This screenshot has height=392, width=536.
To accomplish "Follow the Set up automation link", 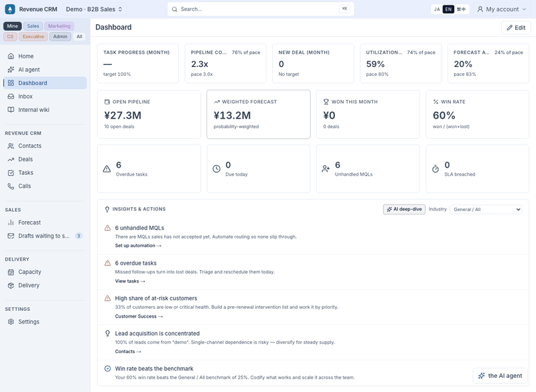I will point(138,245).
